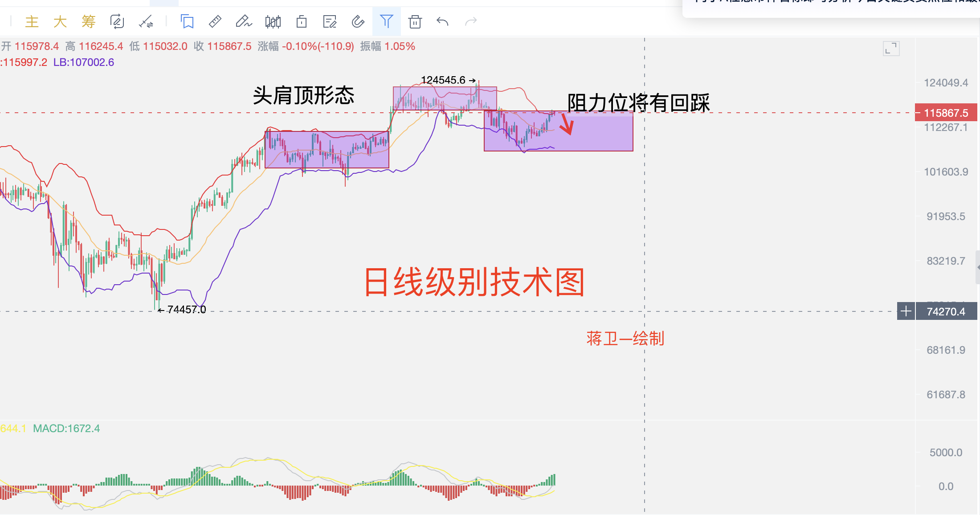The width and height of the screenshot is (980, 515).
Task: Click the redo arrow icon
Action: (471, 21)
